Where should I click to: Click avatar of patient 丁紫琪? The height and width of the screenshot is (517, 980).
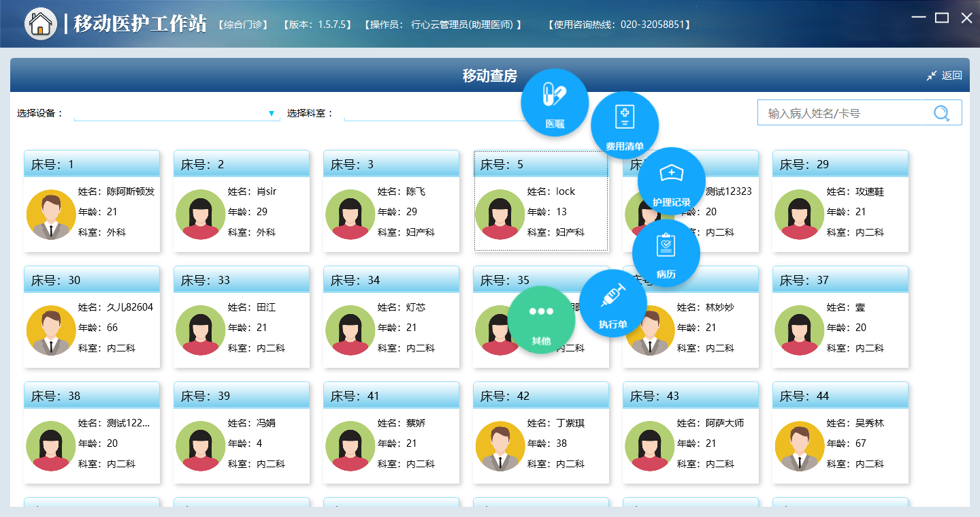(x=500, y=446)
